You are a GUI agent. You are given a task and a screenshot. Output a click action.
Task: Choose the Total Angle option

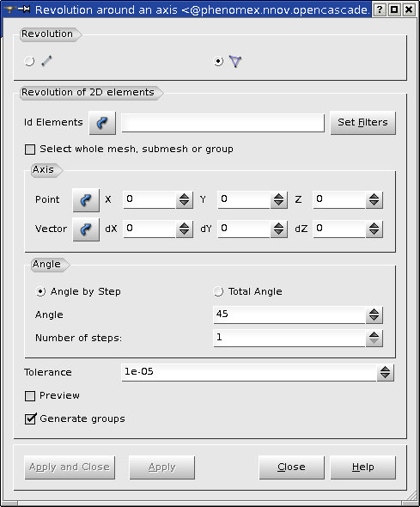coord(218,291)
